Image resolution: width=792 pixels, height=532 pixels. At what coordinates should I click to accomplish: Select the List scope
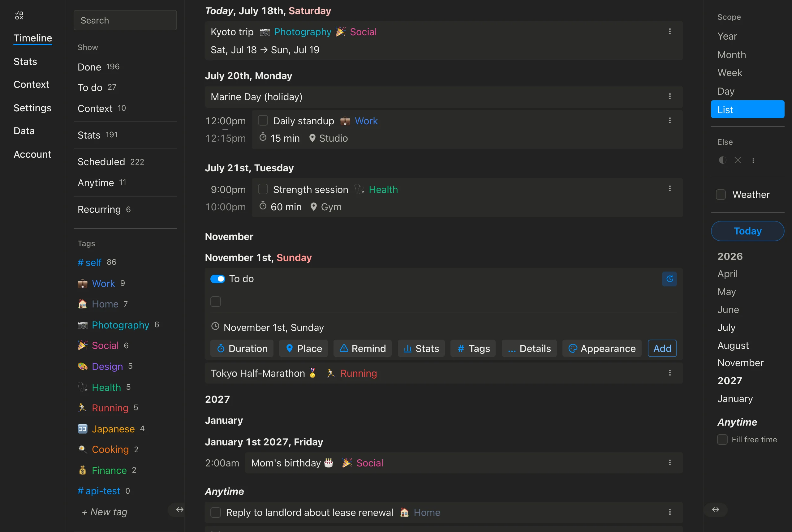(747, 109)
